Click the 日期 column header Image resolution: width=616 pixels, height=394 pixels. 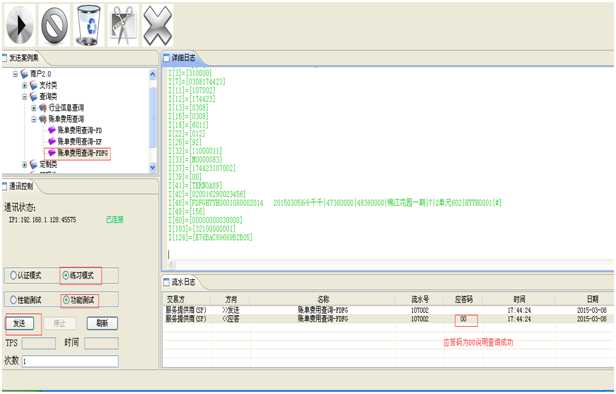click(x=592, y=300)
